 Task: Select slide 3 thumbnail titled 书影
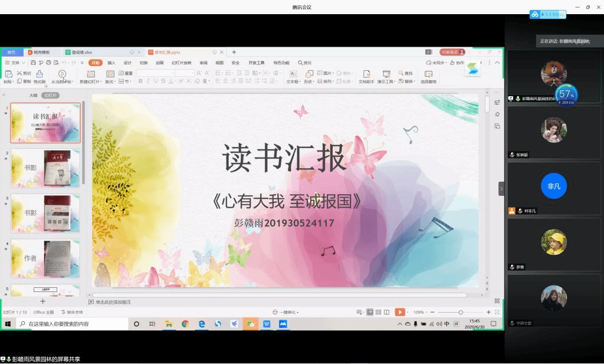pos(45,213)
